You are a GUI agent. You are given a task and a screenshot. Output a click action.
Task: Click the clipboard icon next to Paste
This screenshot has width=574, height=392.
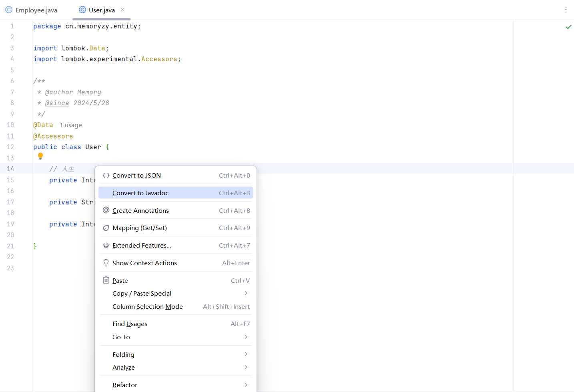pyautogui.click(x=106, y=280)
